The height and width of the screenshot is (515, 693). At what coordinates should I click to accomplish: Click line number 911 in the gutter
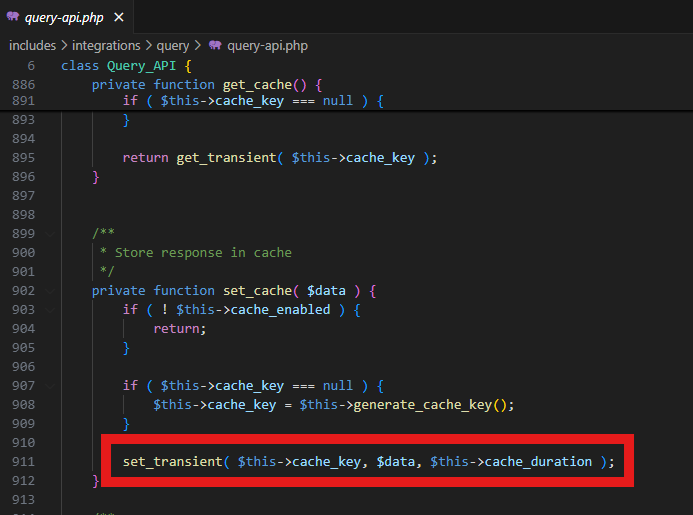pos(23,461)
